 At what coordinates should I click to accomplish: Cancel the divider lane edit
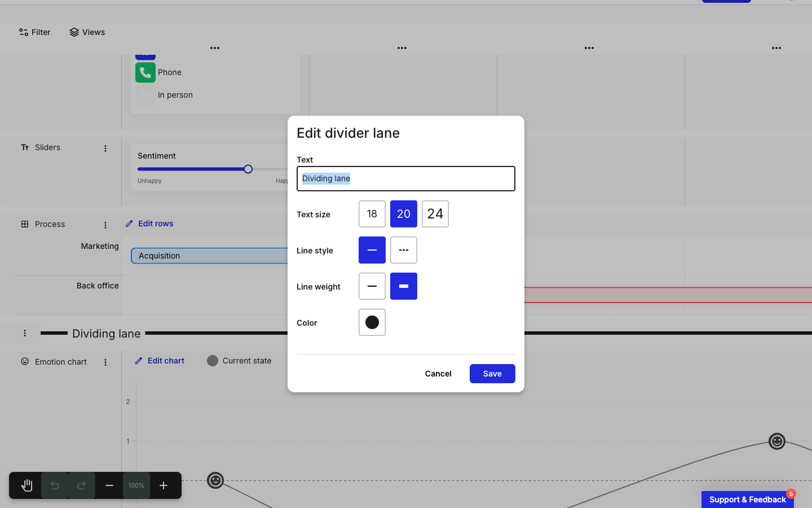pyautogui.click(x=438, y=374)
